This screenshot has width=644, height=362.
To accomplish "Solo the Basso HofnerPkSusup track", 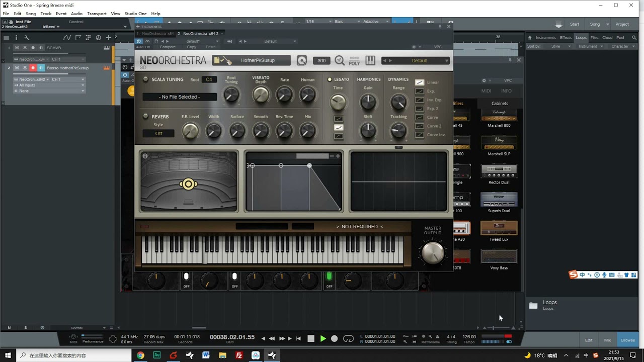I will (25, 68).
